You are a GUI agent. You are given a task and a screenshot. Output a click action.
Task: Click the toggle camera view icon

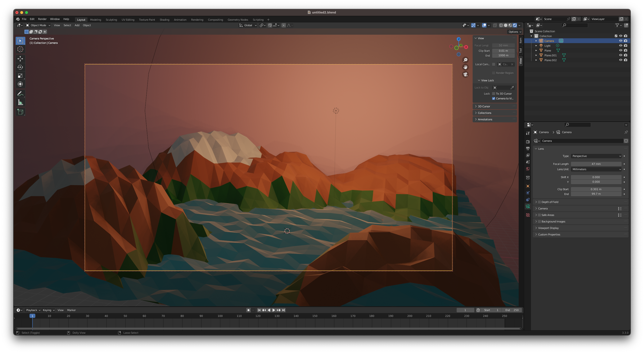pos(465,74)
